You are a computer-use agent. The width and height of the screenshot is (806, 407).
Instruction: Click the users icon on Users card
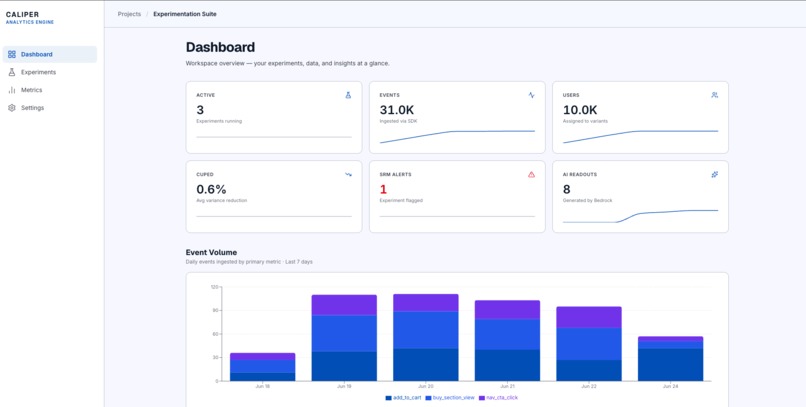715,95
